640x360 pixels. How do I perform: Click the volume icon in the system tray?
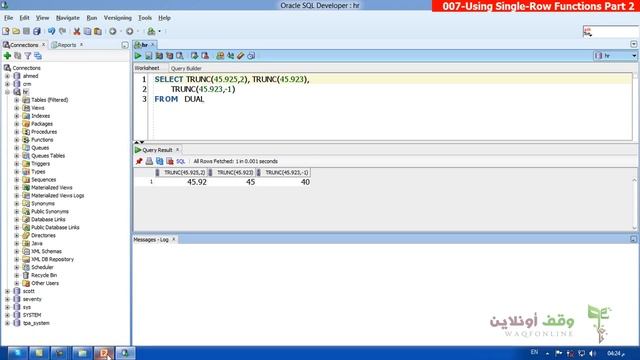tap(593, 353)
